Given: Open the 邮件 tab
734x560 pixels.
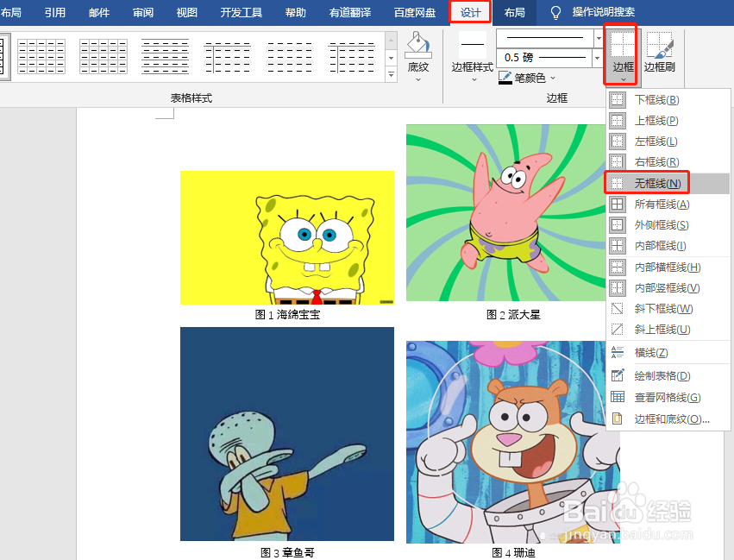Looking at the screenshot, I should pyautogui.click(x=99, y=12).
